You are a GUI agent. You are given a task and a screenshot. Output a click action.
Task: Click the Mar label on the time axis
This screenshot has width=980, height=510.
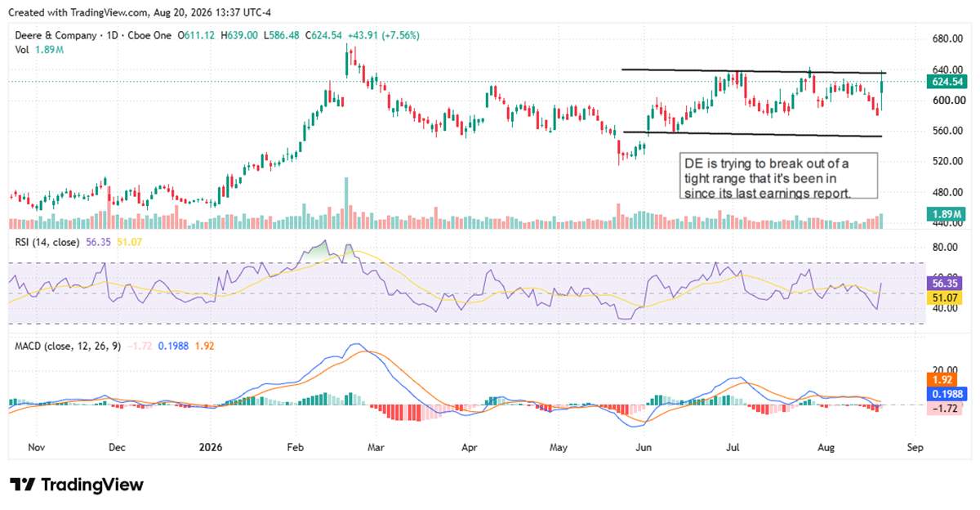tap(375, 448)
